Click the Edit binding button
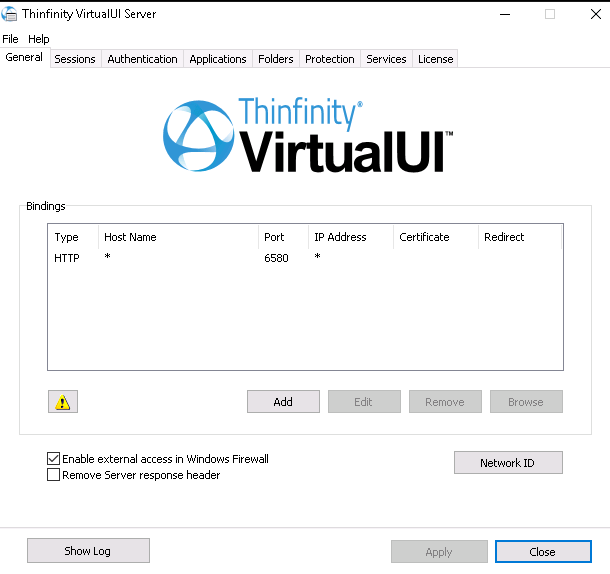The width and height of the screenshot is (610, 574). pyautogui.click(x=364, y=401)
